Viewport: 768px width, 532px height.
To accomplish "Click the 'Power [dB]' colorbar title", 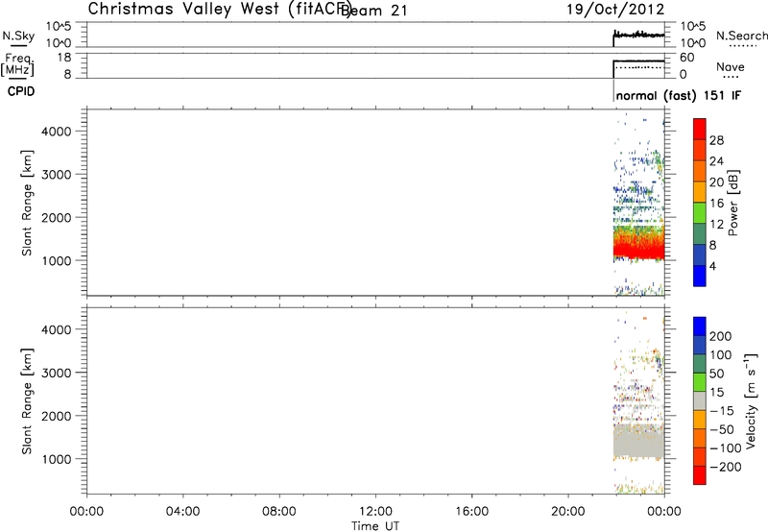I will (732, 203).
